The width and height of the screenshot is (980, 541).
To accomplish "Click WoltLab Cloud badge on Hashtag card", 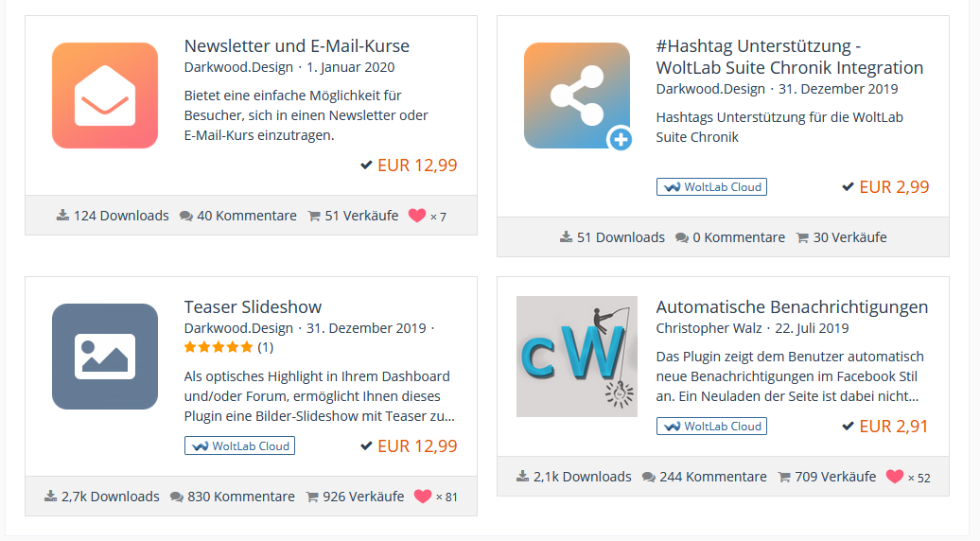I will (711, 186).
